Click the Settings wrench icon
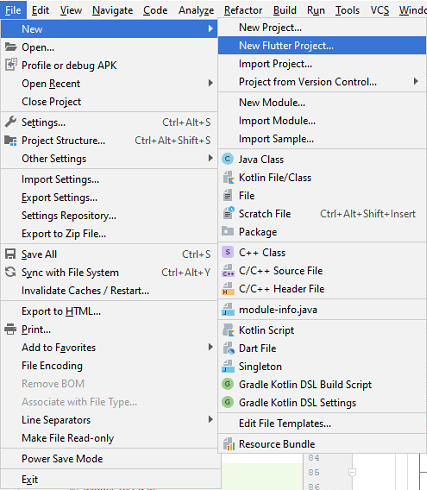427x490 pixels. click(11, 122)
